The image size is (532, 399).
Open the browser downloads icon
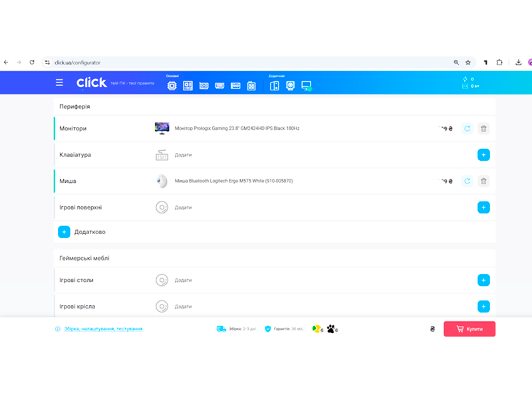point(518,63)
